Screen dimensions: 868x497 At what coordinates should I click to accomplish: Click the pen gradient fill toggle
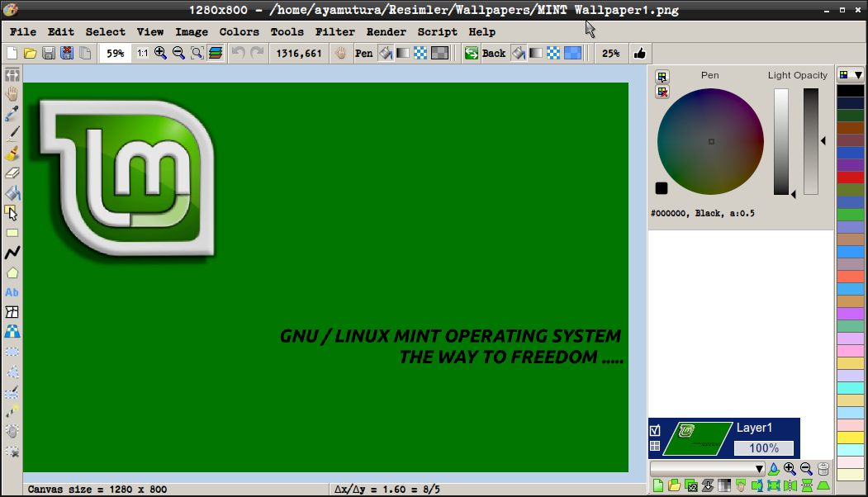[403, 53]
